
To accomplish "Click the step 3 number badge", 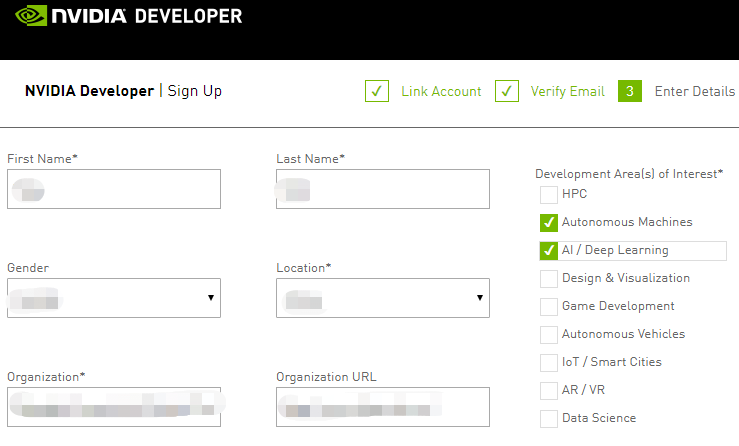I will coord(630,91).
